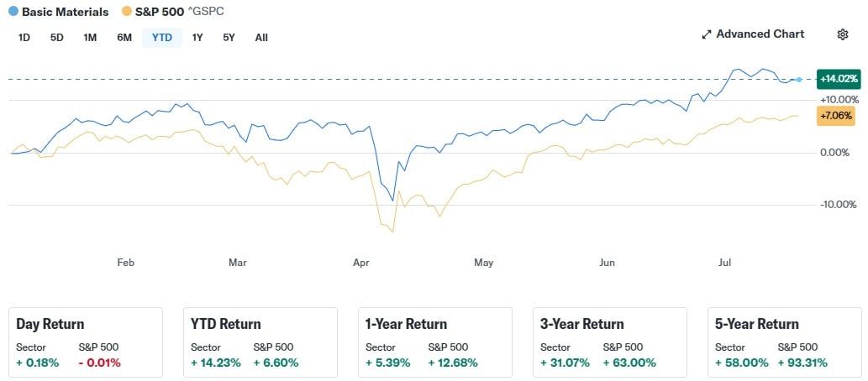Image resolution: width=868 pixels, height=381 pixels.
Task: Click the S&P 500 ^GSPC legend label
Action: pyautogui.click(x=179, y=13)
